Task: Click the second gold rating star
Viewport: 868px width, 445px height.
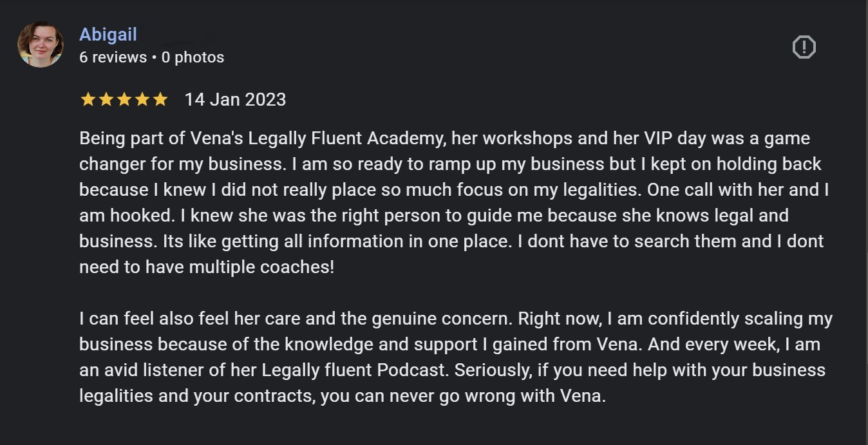Action: coord(106,100)
